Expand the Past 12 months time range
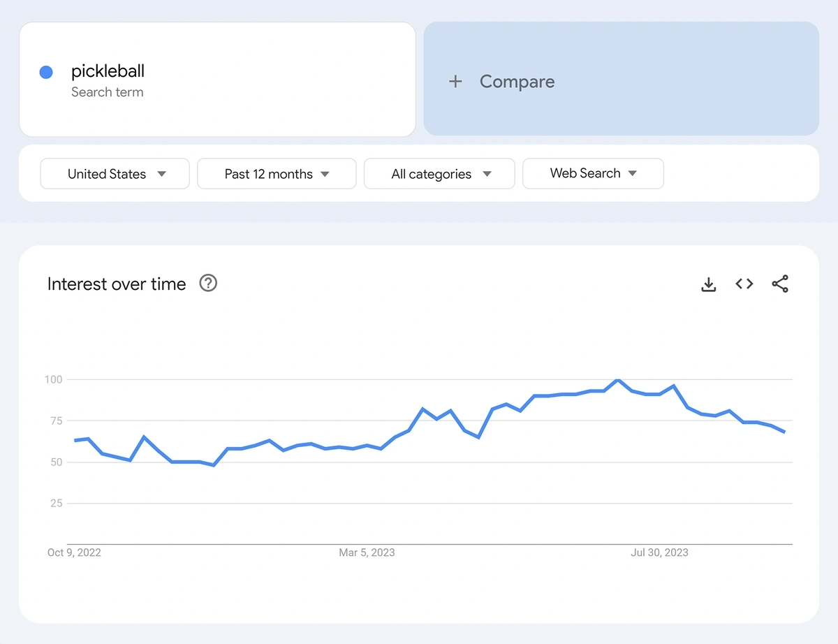 (277, 174)
